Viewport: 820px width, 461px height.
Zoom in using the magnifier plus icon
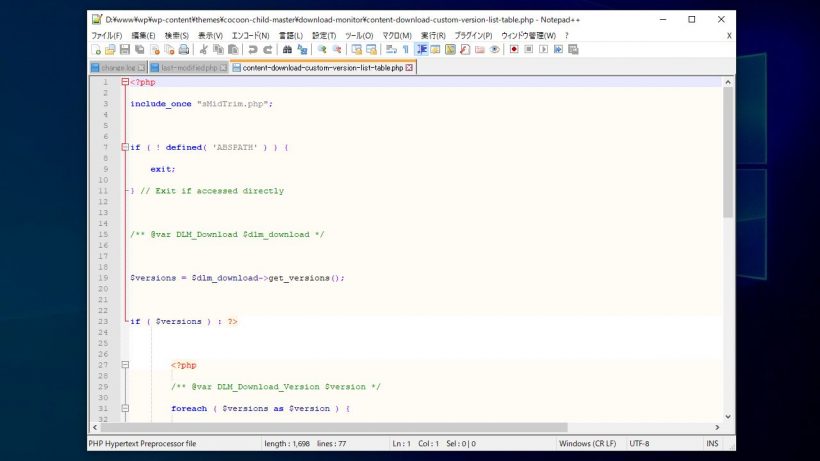(x=322, y=50)
